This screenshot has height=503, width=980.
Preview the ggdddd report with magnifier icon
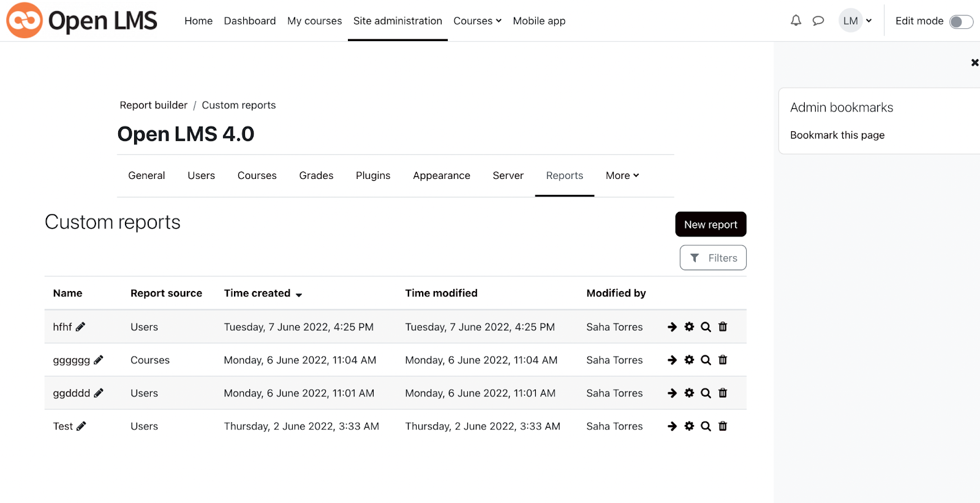(x=706, y=393)
